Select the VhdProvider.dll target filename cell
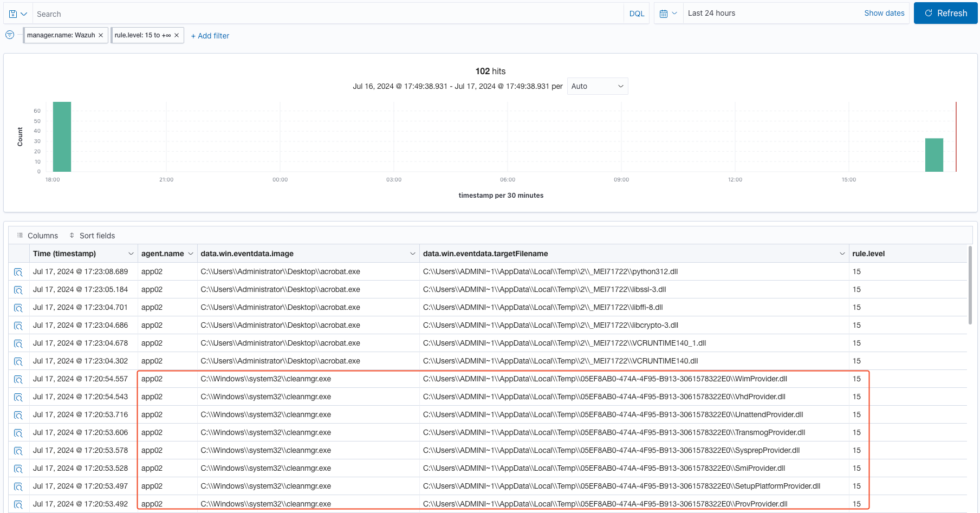The height and width of the screenshot is (513, 980). (x=634, y=397)
